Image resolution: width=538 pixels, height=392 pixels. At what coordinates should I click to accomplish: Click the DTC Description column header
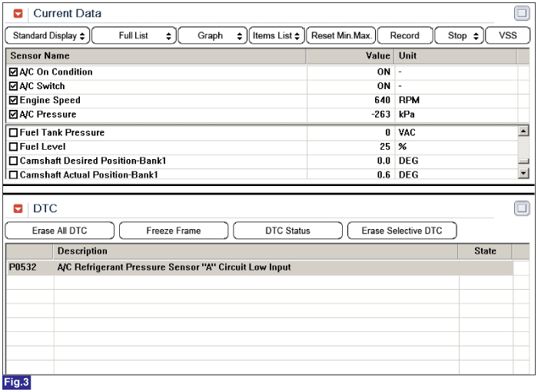tap(256, 251)
